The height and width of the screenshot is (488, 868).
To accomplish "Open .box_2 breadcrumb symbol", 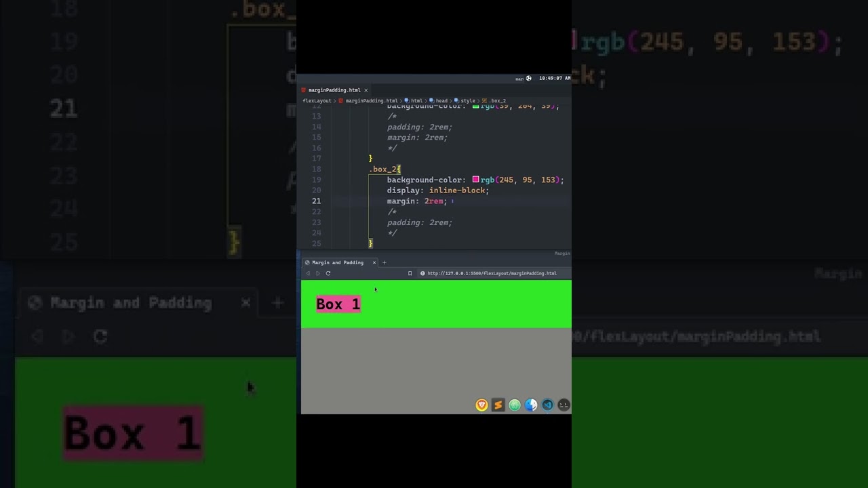I will click(x=494, y=101).
